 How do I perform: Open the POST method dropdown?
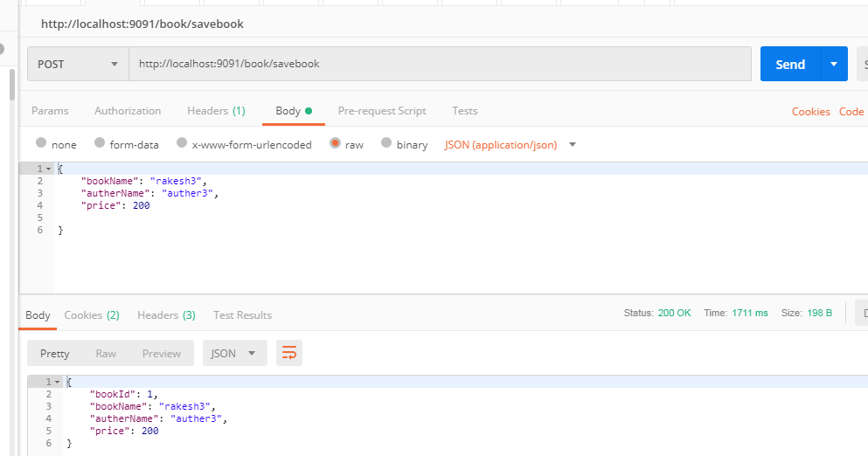(x=78, y=64)
